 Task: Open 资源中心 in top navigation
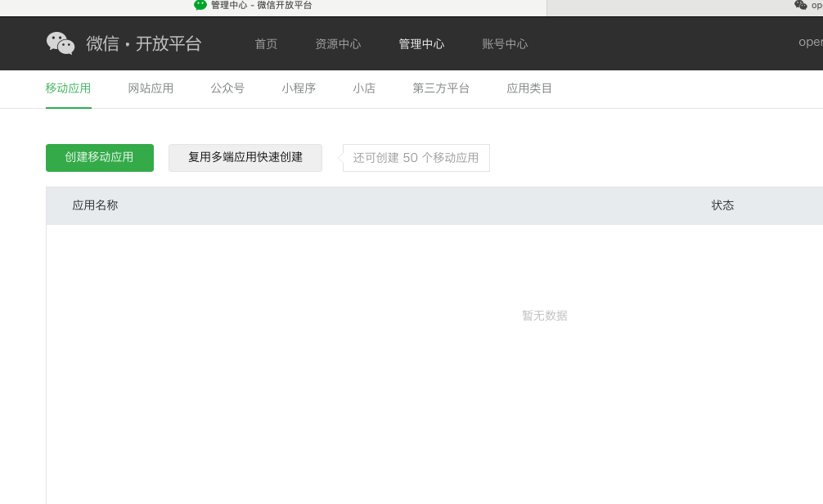[338, 44]
